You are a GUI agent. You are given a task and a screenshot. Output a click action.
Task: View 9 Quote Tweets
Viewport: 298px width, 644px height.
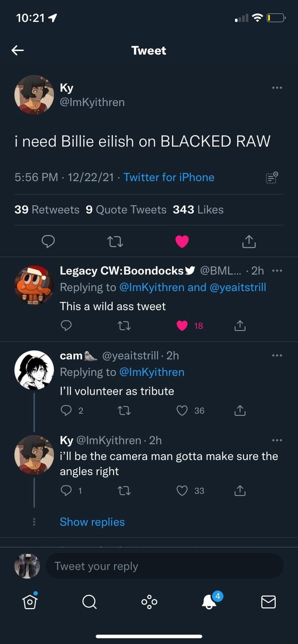[x=125, y=210]
